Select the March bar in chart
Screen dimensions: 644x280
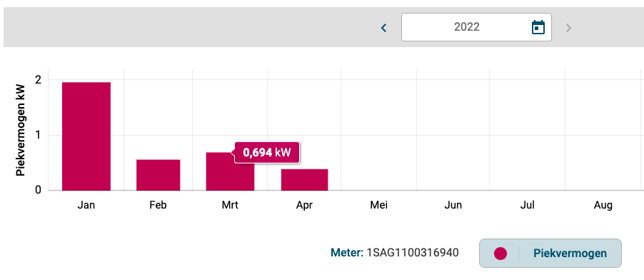pos(230,171)
